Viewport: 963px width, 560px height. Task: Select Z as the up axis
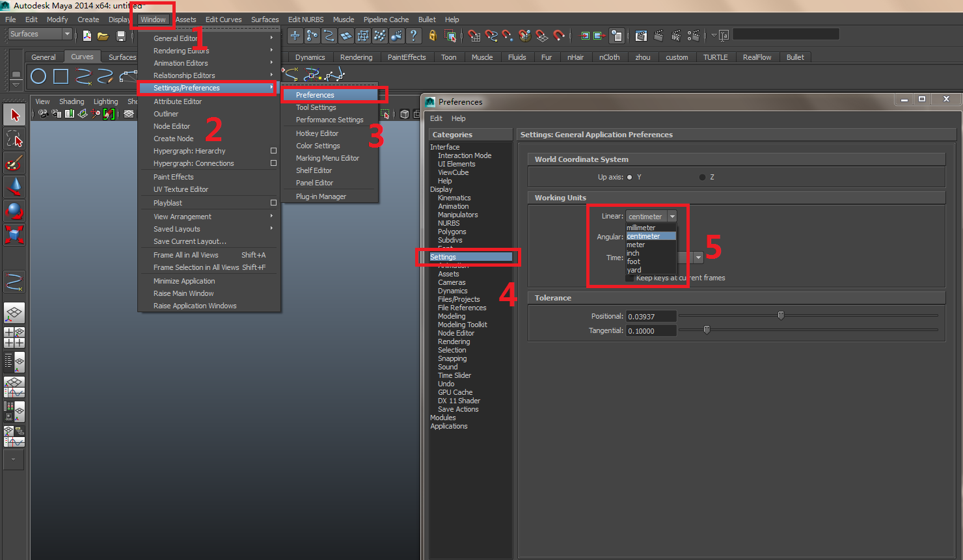pos(702,177)
